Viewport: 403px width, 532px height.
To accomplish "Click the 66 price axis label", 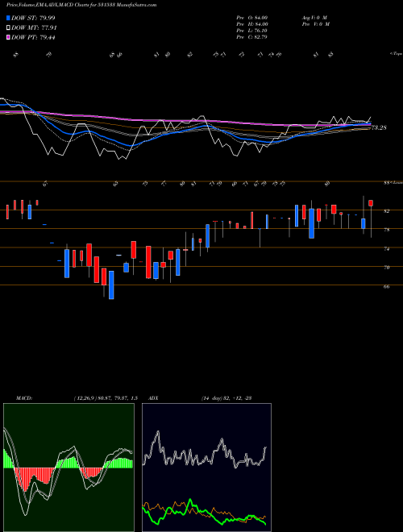I will click(387, 286).
